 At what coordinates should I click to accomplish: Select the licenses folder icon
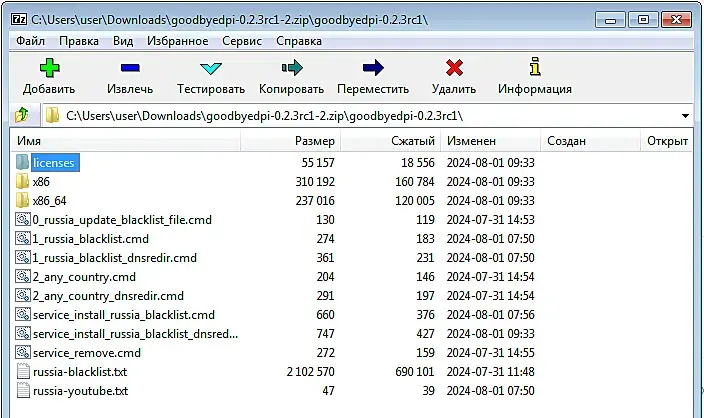pyautogui.click(x=22, y=162)
